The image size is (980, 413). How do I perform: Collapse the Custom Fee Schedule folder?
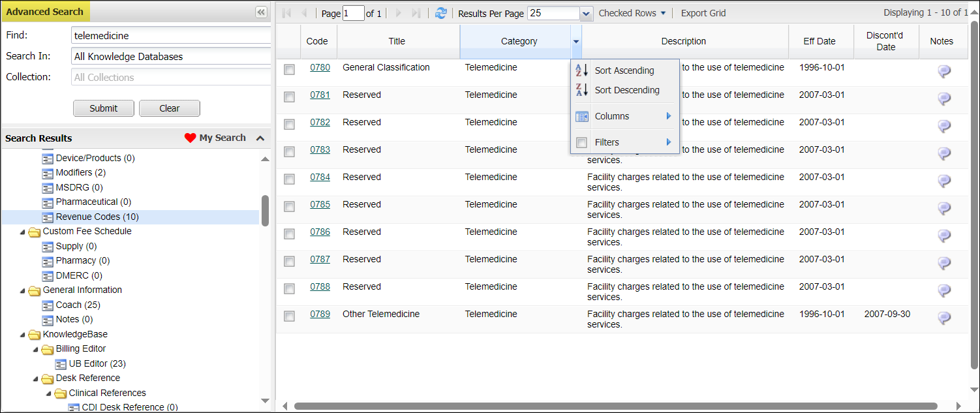pyautogui.click(x=23, y=232)
